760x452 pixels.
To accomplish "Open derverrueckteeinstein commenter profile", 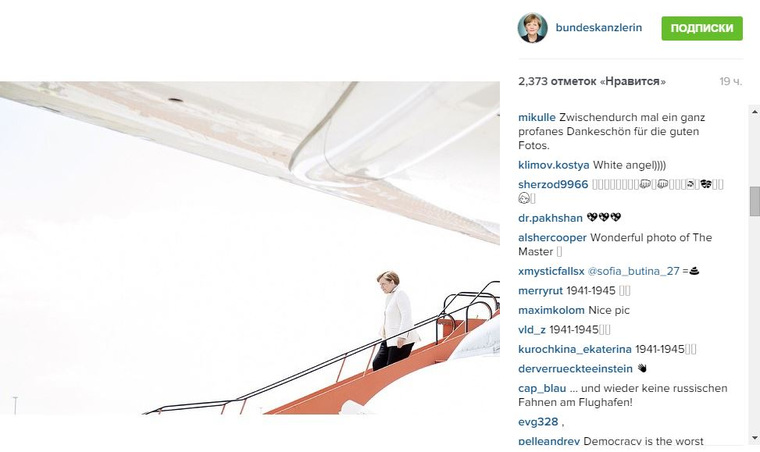I will click(575, 369).
